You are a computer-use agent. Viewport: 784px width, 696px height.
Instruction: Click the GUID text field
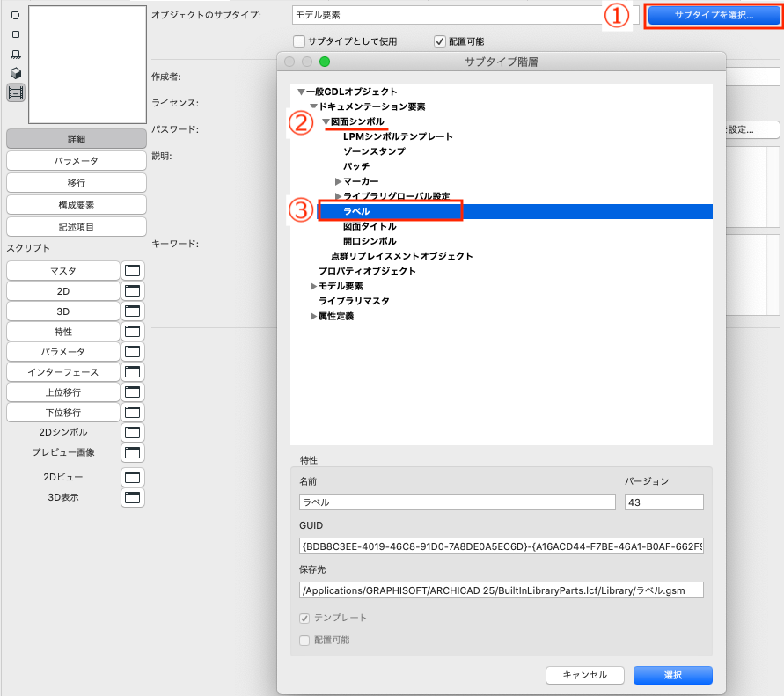[502, 546]
